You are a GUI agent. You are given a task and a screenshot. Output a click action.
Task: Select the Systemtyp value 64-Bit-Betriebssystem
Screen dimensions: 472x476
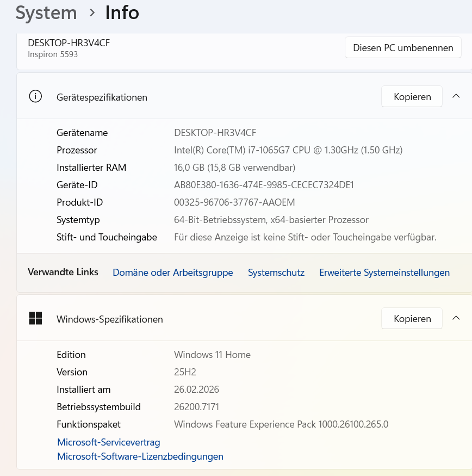(x=271, y=219)
